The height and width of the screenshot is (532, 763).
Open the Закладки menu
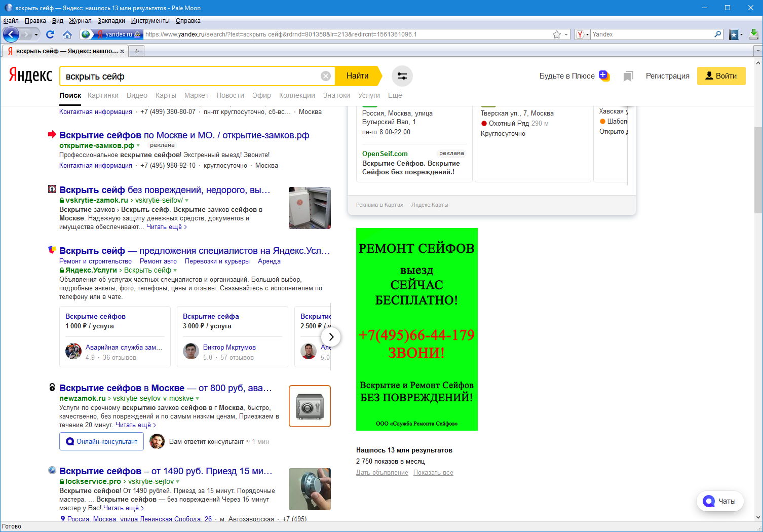(x=111, y=21)
